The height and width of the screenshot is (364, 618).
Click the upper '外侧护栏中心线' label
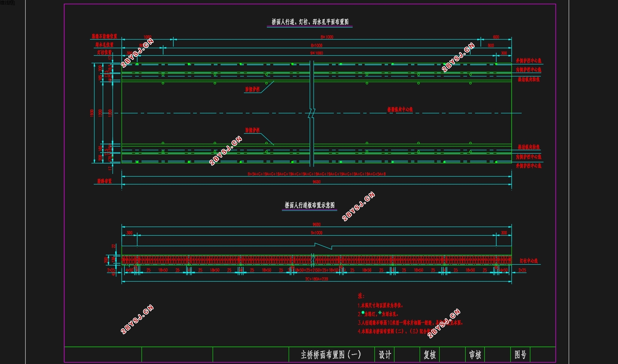click(529, 61)
